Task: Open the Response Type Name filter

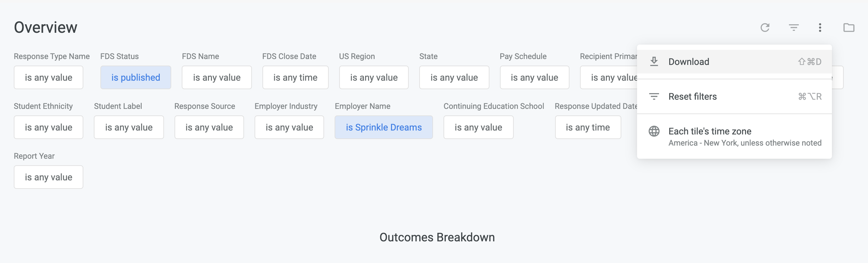Action: click(x=49, y=77)
